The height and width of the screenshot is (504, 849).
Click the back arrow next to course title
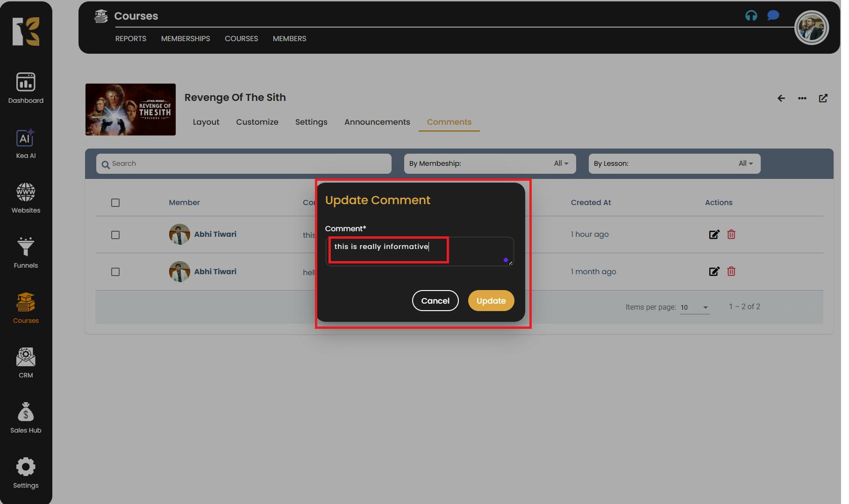(781, 98)
